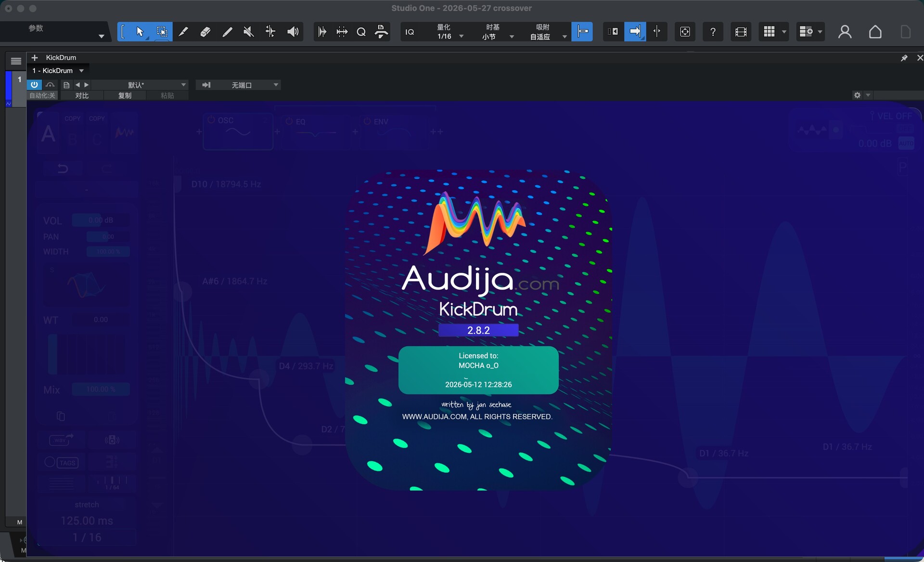Select the Split (knife) tool
The image size is (924, 562).
(x=183, y=32)
